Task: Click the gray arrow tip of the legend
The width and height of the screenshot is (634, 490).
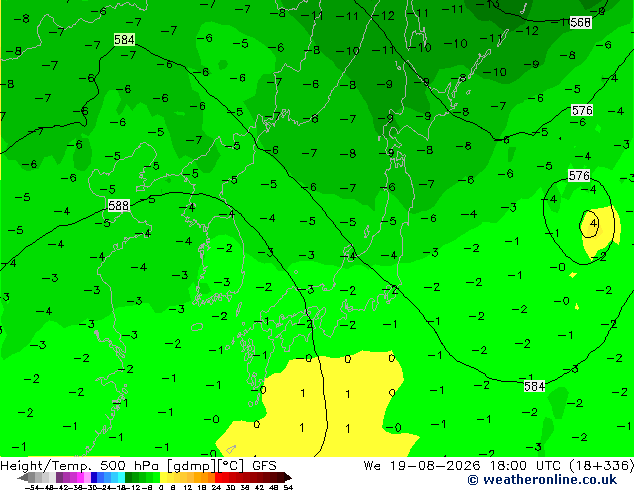Action: [x=23, y=477]
